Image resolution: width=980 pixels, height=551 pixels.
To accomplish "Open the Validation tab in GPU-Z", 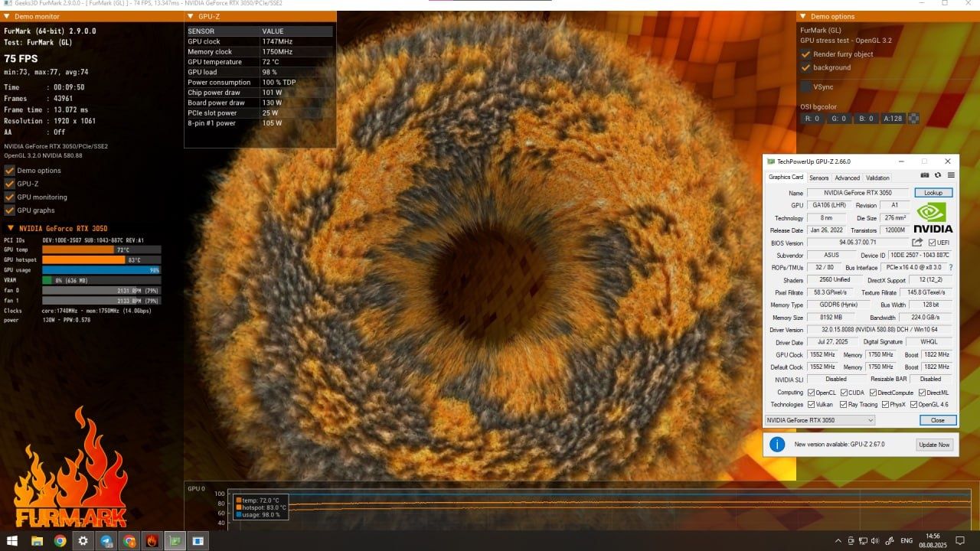I will point(877,178).
